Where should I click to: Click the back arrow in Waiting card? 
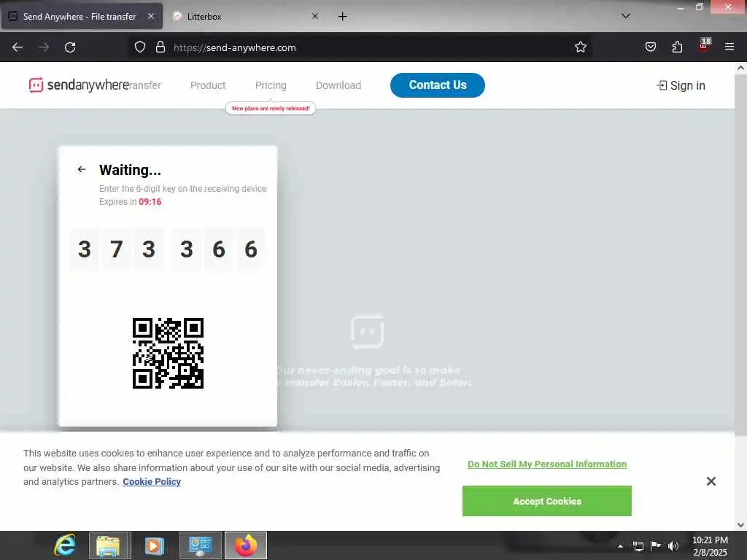[x=82, y=169]
